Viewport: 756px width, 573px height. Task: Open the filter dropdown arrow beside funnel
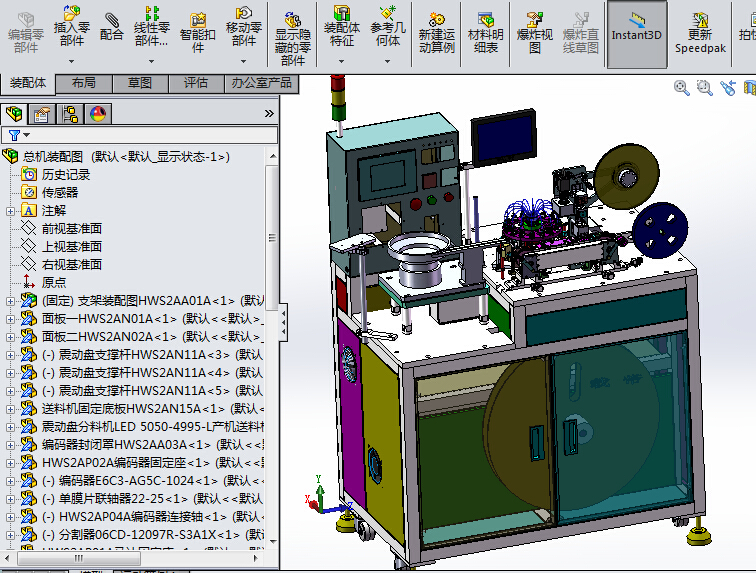pyautogui.click(x=27, y=136)
